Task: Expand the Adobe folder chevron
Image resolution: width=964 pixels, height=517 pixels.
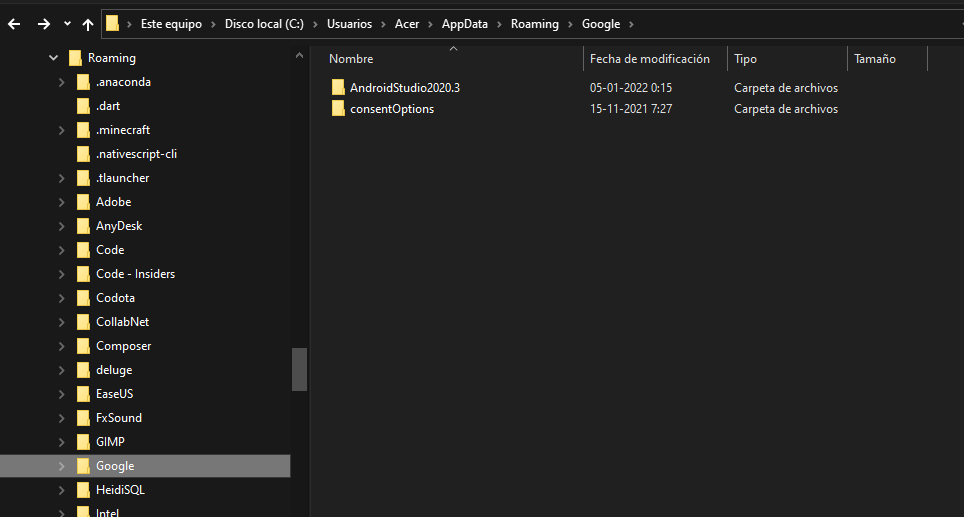Action: click(62, 202)
